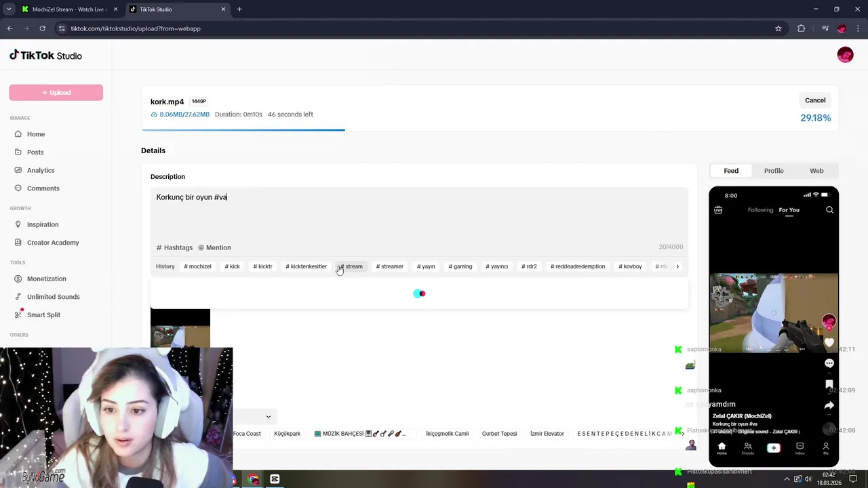Screen dimensions: 868x488
Task: Show hidden system tray icons
Action: [x=787, y=479]
